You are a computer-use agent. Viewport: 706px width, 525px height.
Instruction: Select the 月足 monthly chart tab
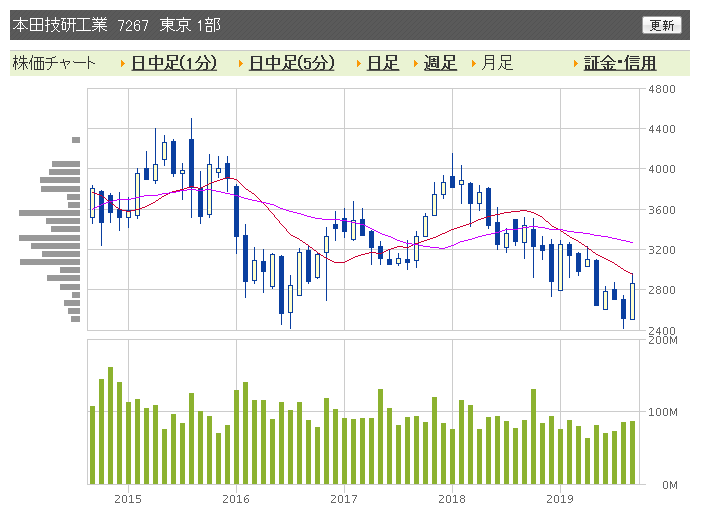pos(497,63)
